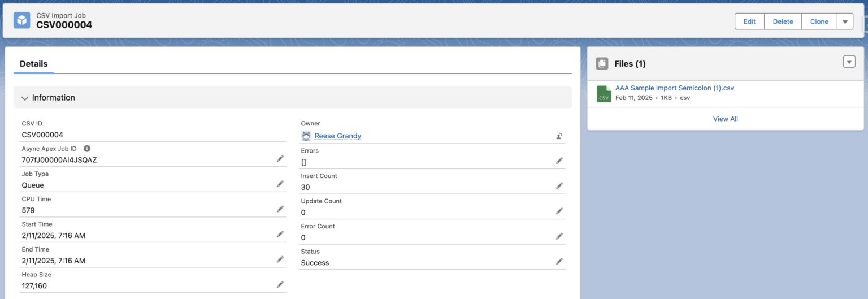This screenshot has height=299, width=868.
Task: Click the CSV ID value CSV000004
Action: point(42,135)
